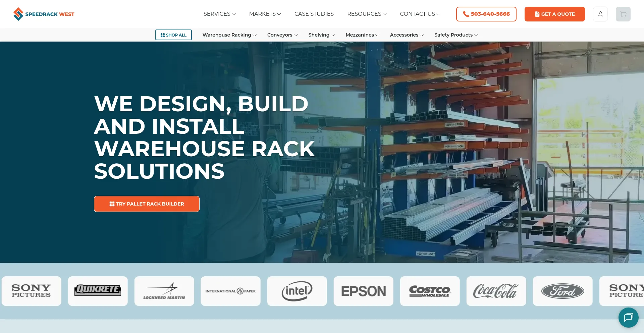644x333 pixels.
Task: Click the Ford logo tile
Action: 562,291
